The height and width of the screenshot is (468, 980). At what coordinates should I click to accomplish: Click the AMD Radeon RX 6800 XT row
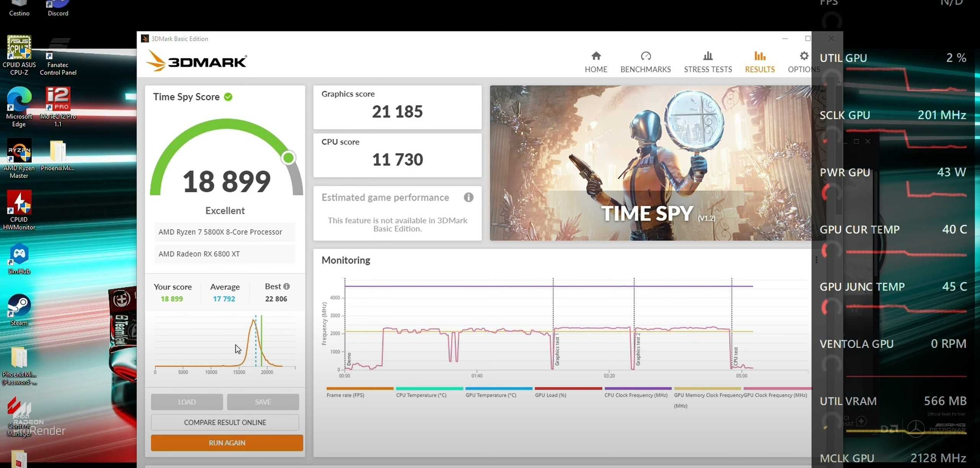(x=225, y=254)
